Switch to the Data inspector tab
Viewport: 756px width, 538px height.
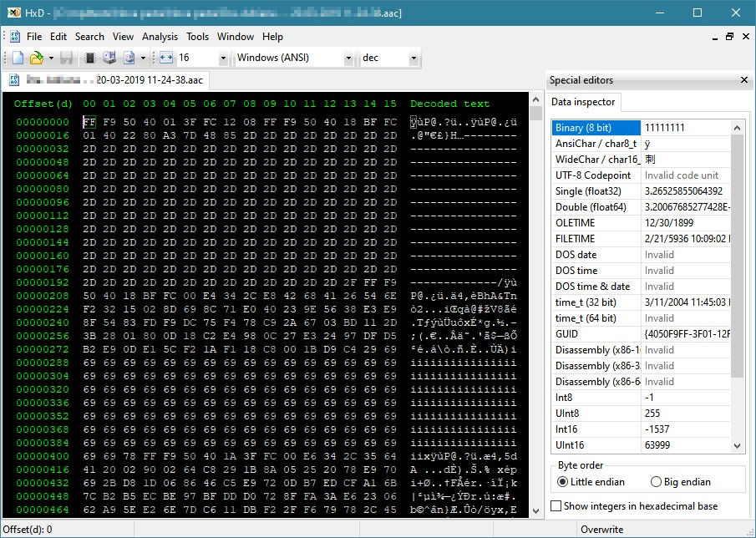[583, 102]
